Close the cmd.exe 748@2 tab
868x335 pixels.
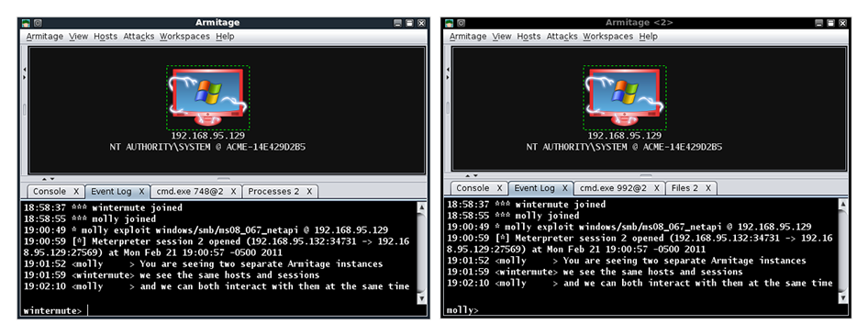(x=233, y=191)
